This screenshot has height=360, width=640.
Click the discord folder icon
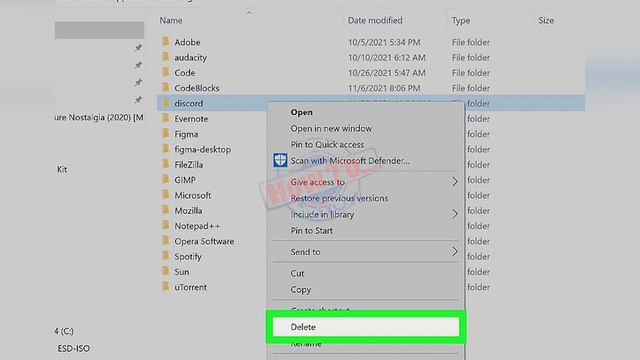pos(165,103)
